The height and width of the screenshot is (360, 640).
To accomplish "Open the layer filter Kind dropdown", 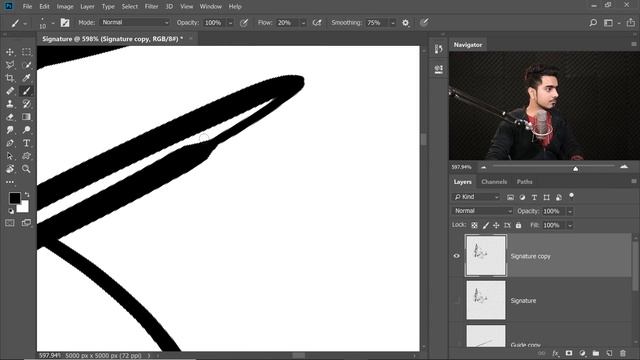I will click(x=476, y=197).
